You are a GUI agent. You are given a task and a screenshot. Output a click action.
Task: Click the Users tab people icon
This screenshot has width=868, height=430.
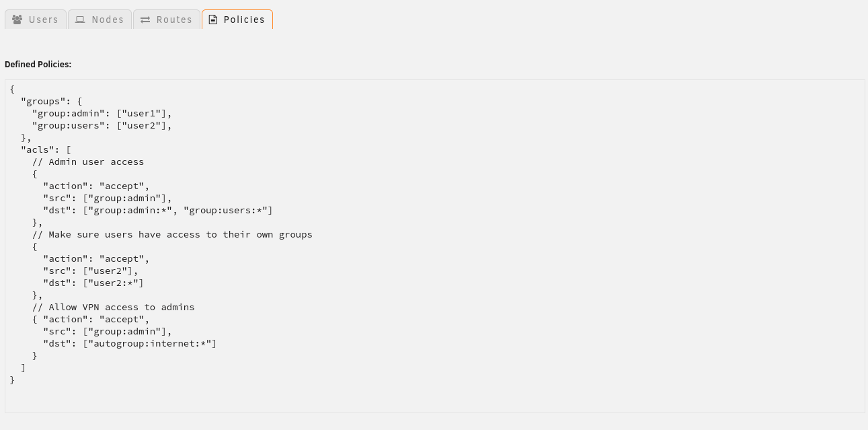coord(17,20)
